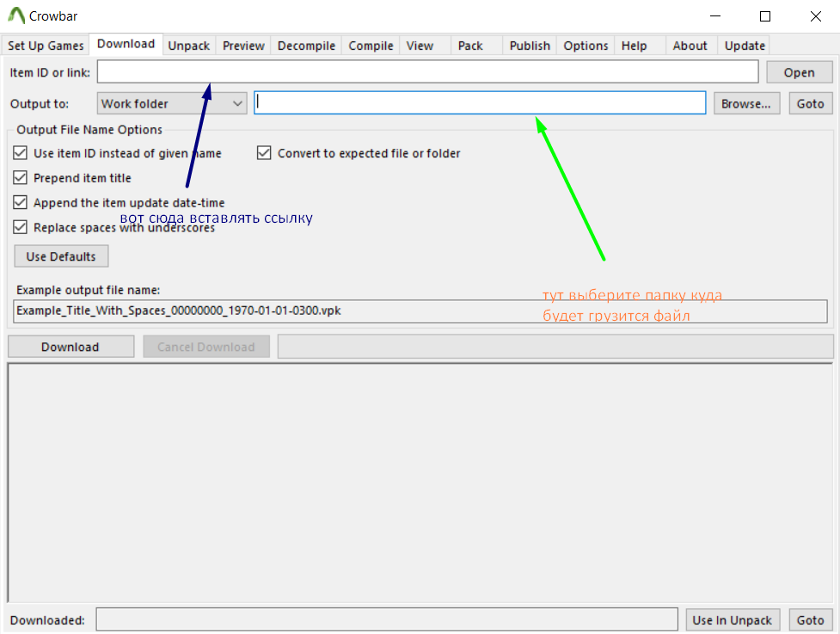Switch to the Set Up Games tab

(x=46, y=46)
